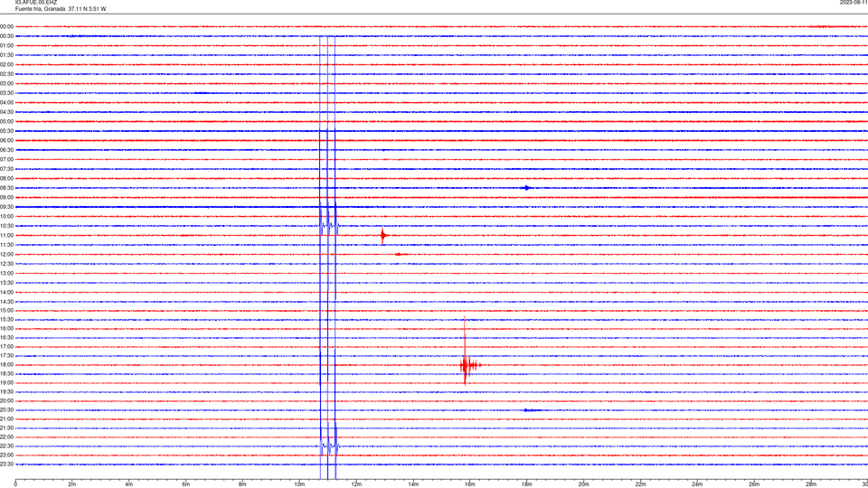Click the 00:30 time label

point(6,36)
